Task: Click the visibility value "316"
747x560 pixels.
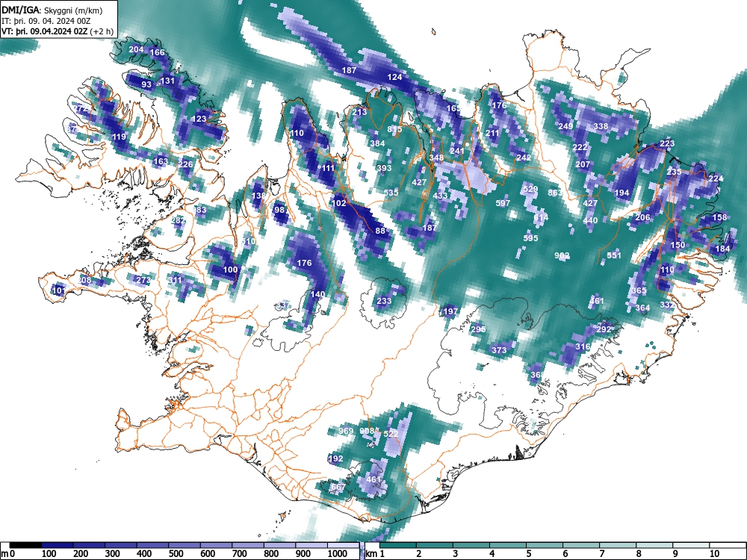Action: [x=583, y=346]
